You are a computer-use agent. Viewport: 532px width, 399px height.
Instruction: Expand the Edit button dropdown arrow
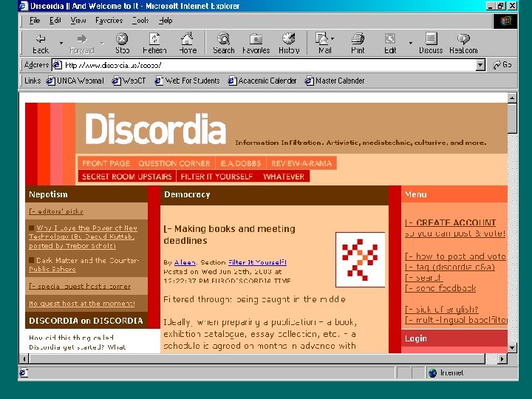(x=411, y=43)
